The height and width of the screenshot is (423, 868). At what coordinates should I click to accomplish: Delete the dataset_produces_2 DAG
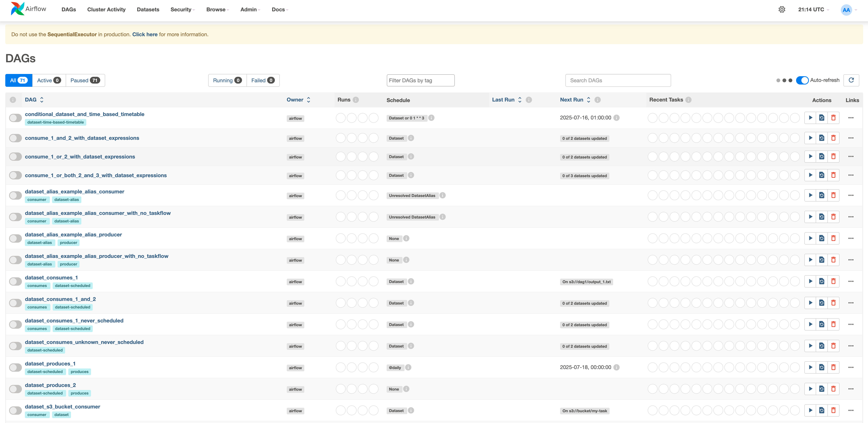(x=833, y=389)
